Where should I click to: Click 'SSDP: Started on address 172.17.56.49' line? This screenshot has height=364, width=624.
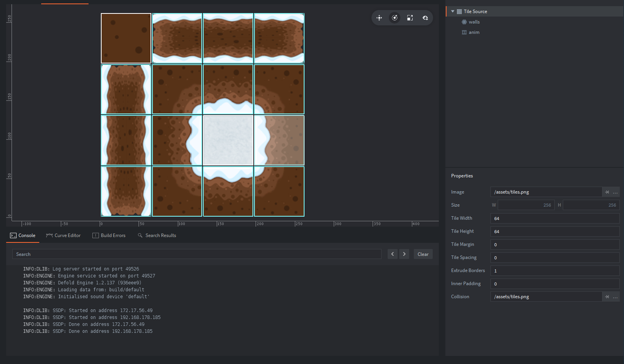[88, 311]
